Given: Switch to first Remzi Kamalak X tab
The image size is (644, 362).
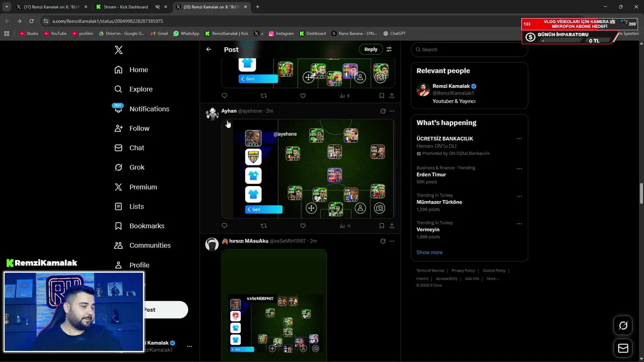Looking at the screenshot, I should point(52,7).
